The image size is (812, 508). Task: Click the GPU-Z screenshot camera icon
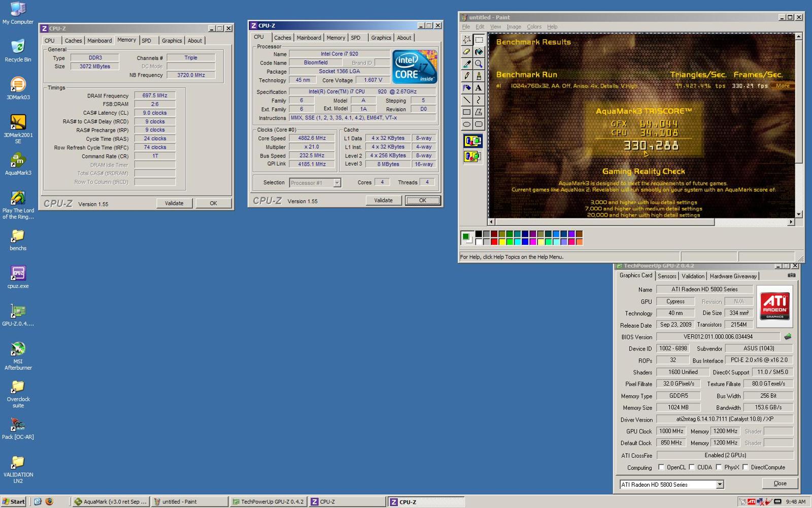(791, 275)
